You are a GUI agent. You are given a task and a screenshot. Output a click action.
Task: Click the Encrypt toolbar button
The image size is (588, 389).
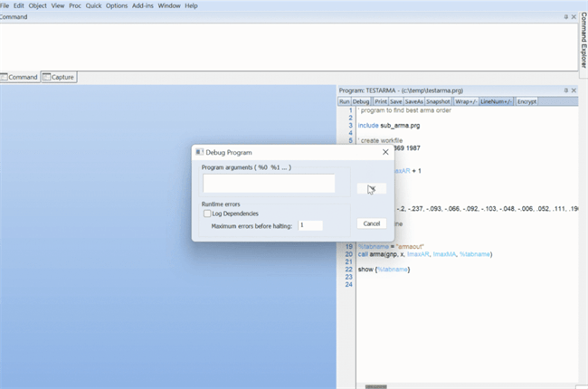point(526,101)
